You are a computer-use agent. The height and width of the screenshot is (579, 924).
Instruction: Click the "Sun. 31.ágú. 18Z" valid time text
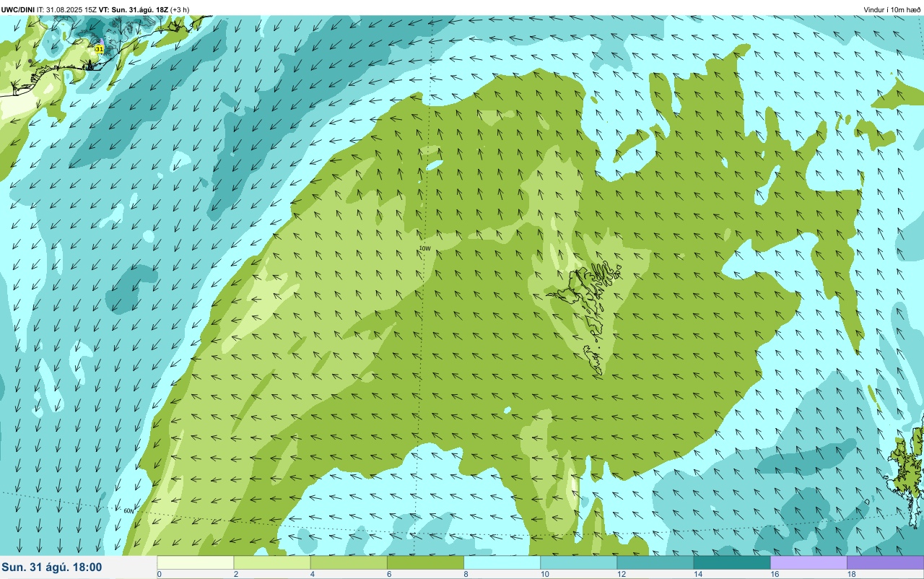tap(139, 9)
